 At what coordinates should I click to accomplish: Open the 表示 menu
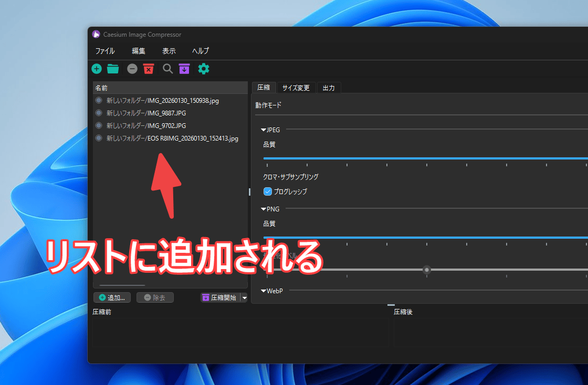169,50
